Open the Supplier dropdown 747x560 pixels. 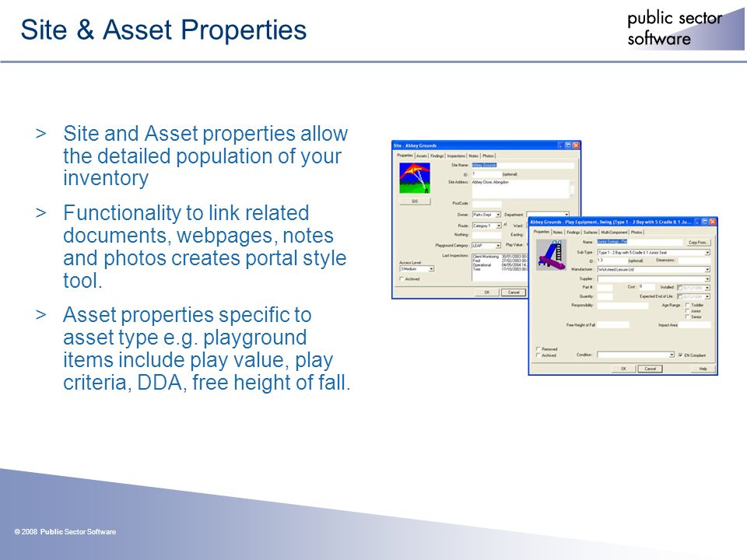(x=654, y=278)
